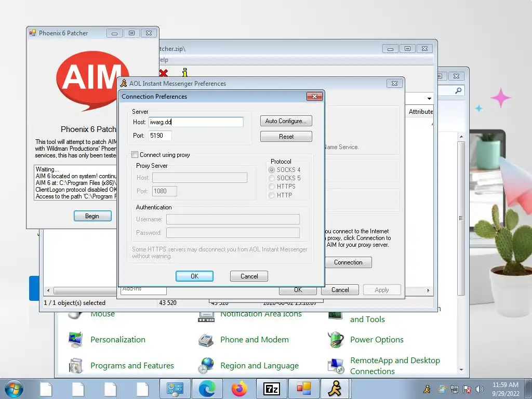This screenshot has height=399, width=532.
Task: Click the Proxy Server Port field showing 1080
Action: (x=165, y=191)
